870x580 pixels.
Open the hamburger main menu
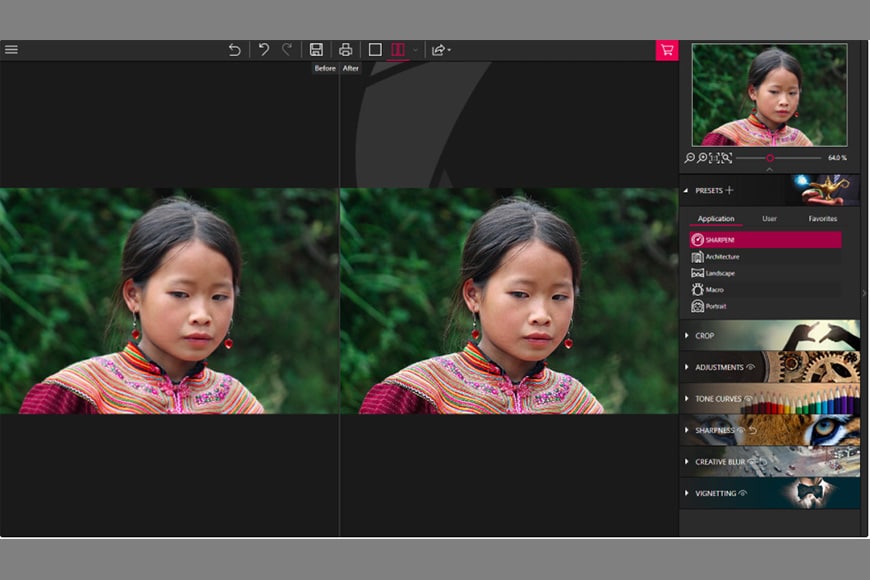[11, 50]
